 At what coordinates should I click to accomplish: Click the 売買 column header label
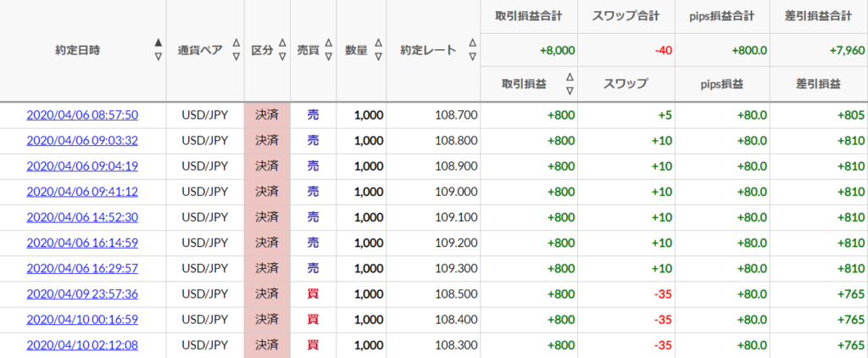point(309,50)
